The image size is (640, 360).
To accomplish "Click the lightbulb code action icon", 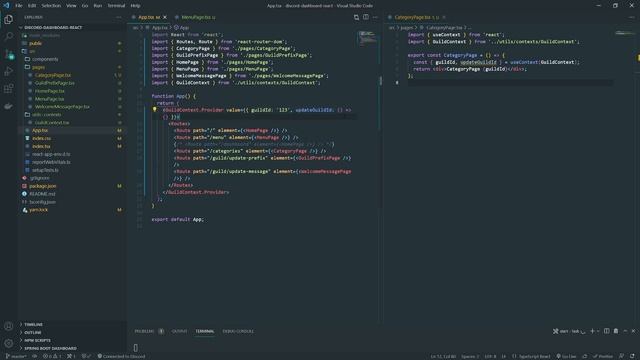I will 154,109.
